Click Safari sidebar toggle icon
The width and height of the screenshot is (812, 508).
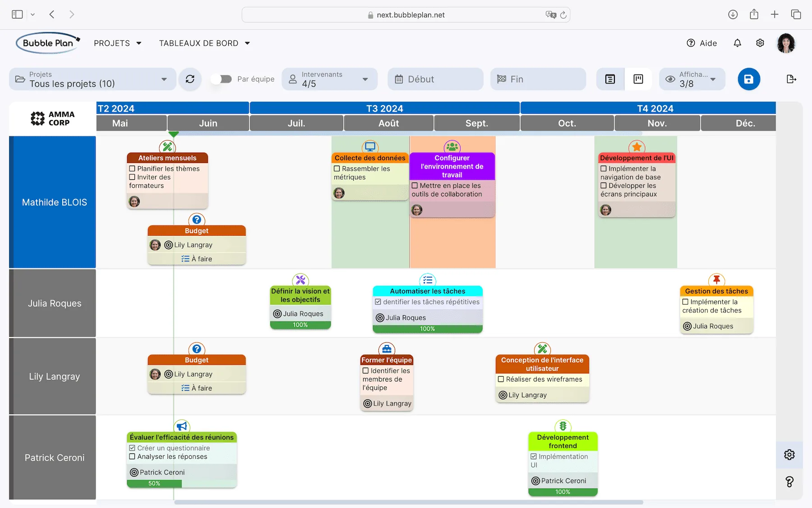[x=17, y=14]
